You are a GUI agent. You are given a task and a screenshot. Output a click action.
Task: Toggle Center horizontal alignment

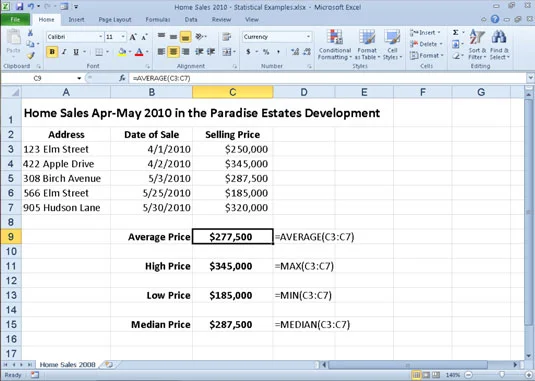[x=173, y=52]
